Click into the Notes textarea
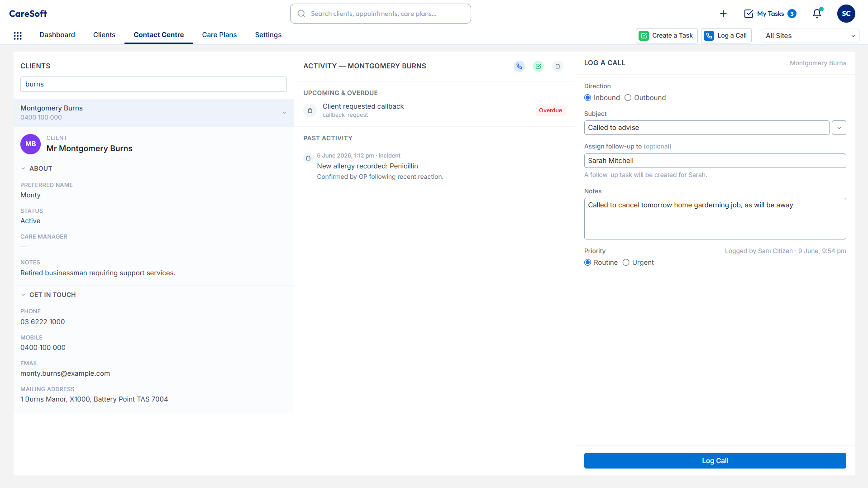The width and height of the screenshot is (868, 488). point(715,219)
